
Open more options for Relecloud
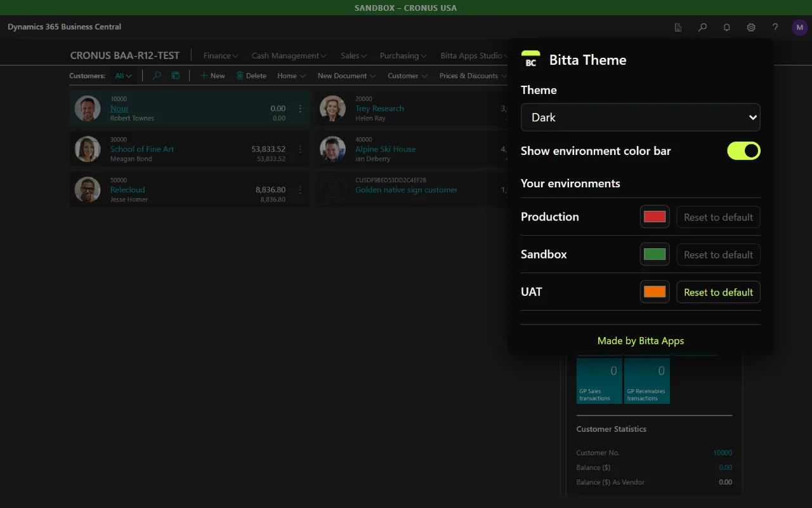300,190
